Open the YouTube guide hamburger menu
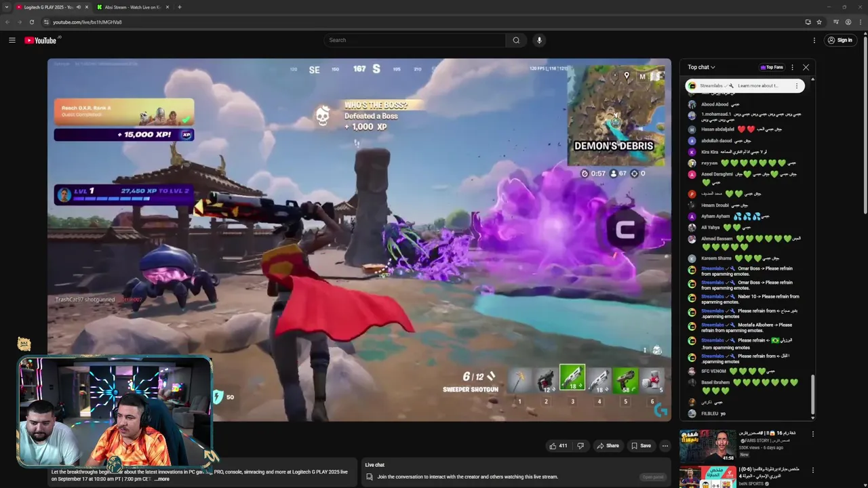This screenshot has height=488, width=868. [12, 40]
